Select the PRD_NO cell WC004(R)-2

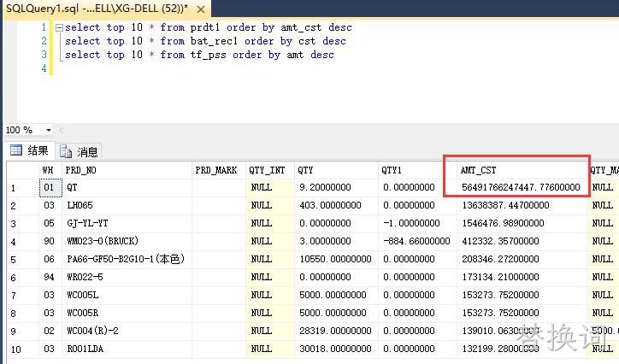[x=127, y=331]
